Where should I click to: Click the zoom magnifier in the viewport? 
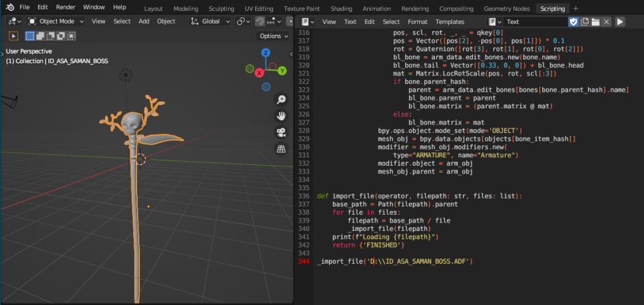coord(281,99)
